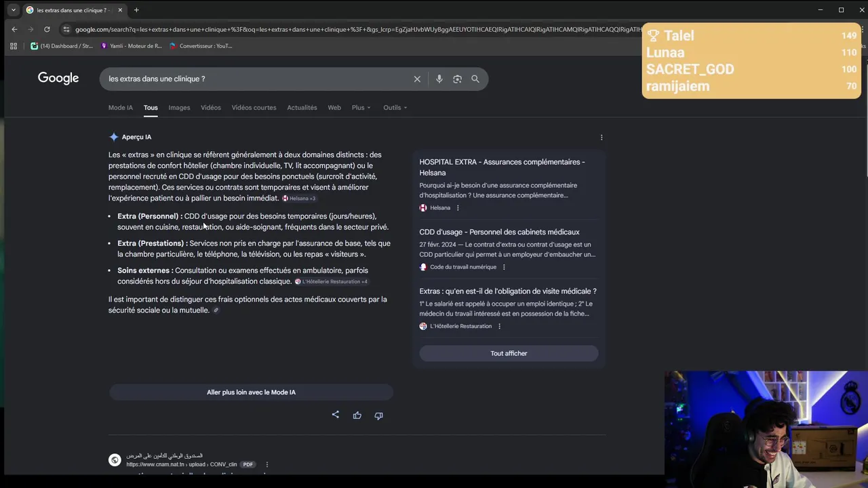The image size is (868, 488).
Task: Expand the Outils dropdown
Action: [x=395, y=108]
